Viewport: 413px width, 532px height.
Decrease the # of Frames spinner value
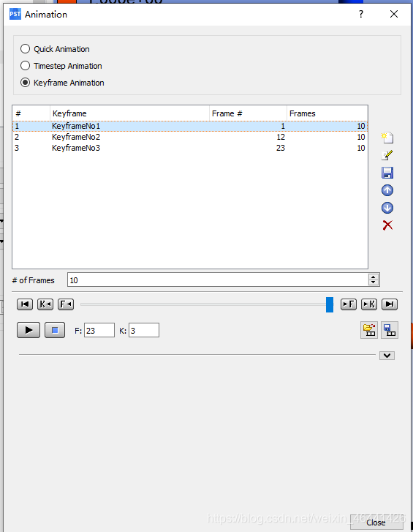click(374, 282)
